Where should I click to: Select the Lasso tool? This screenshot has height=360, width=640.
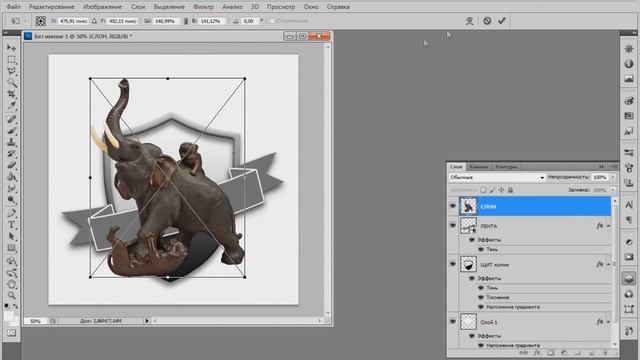[x=11, y=71]
